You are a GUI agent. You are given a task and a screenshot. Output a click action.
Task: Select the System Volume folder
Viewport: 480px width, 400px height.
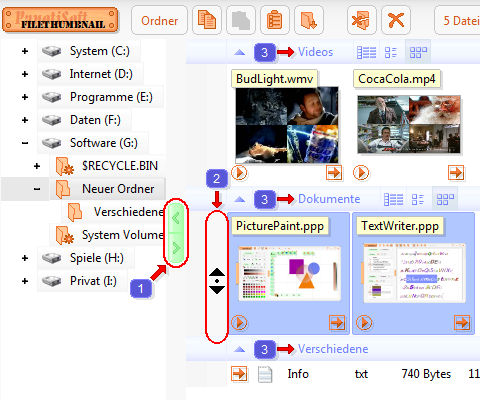(x=108, y=235)
